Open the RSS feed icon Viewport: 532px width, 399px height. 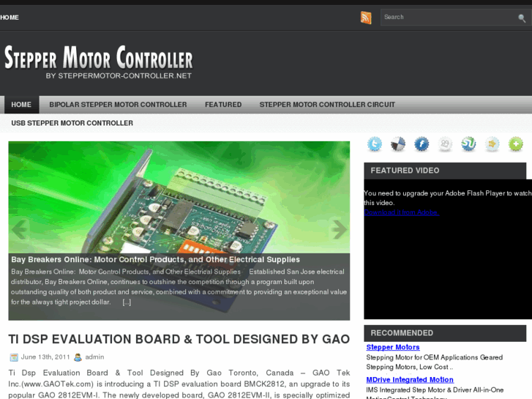(366, 18)
